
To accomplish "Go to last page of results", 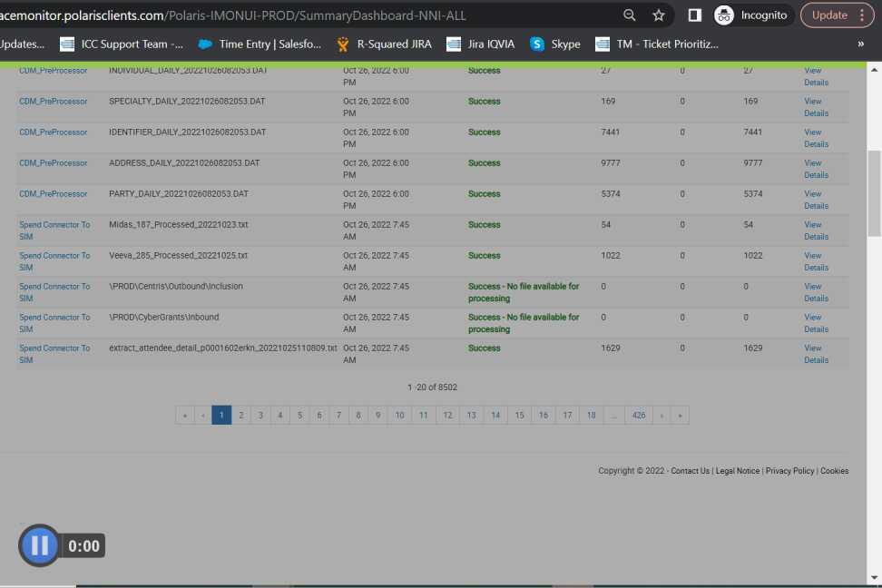I will coord(680,415).
